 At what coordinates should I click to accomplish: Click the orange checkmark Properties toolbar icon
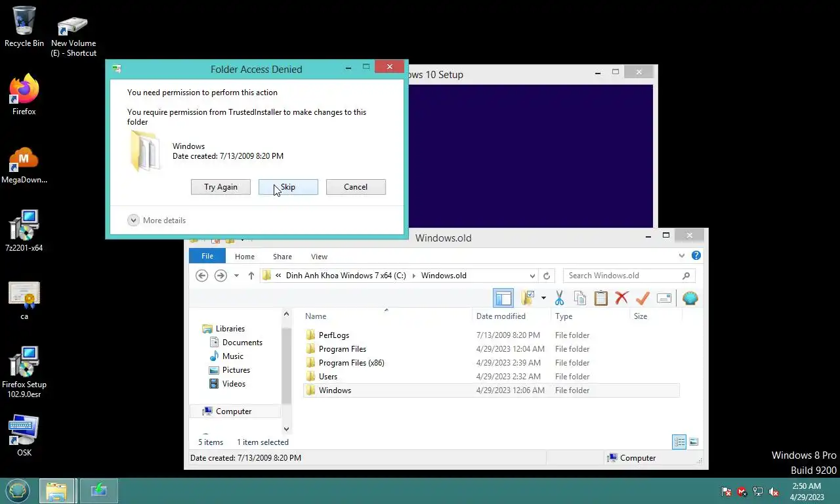pos(642,298)
